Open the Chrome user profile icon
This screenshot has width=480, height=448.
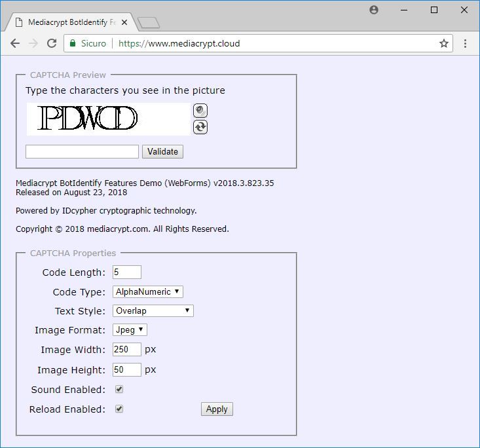374,10
